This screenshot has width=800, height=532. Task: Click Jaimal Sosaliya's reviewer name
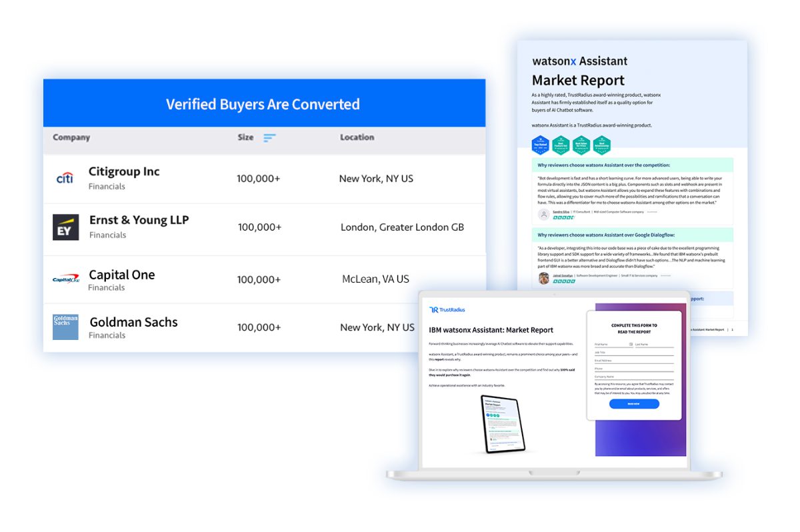click(x=563, y=276)
